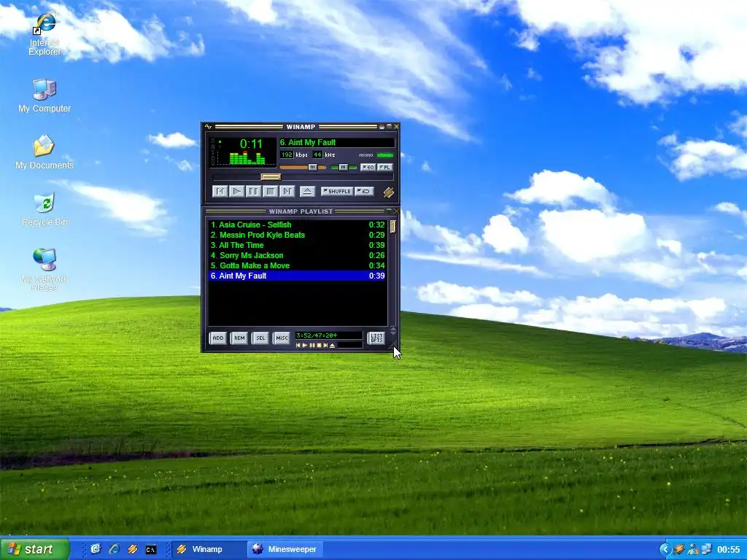Image resolution: width=747 pixels, height=560 pixels.
Task: Open the command prompt quick launch icon
Action: point(150,550)
